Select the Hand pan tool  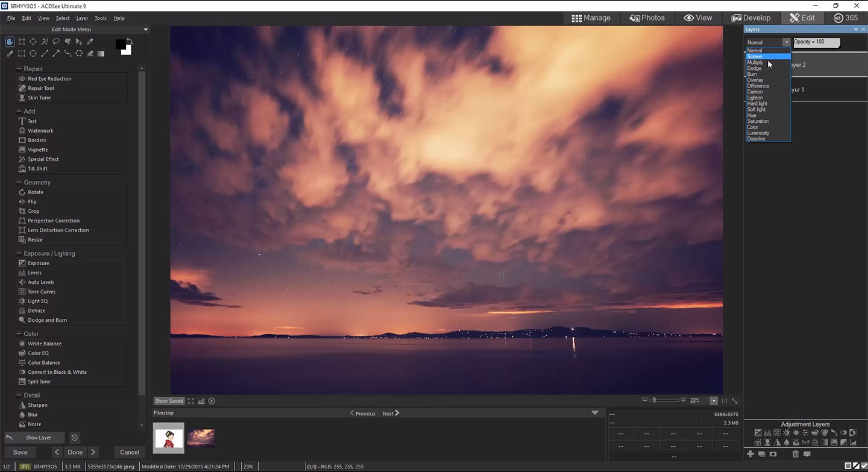(10, 42)
